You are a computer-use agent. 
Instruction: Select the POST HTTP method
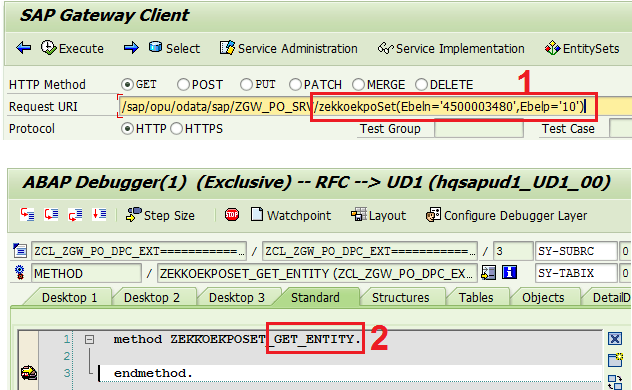pos(183,85)
